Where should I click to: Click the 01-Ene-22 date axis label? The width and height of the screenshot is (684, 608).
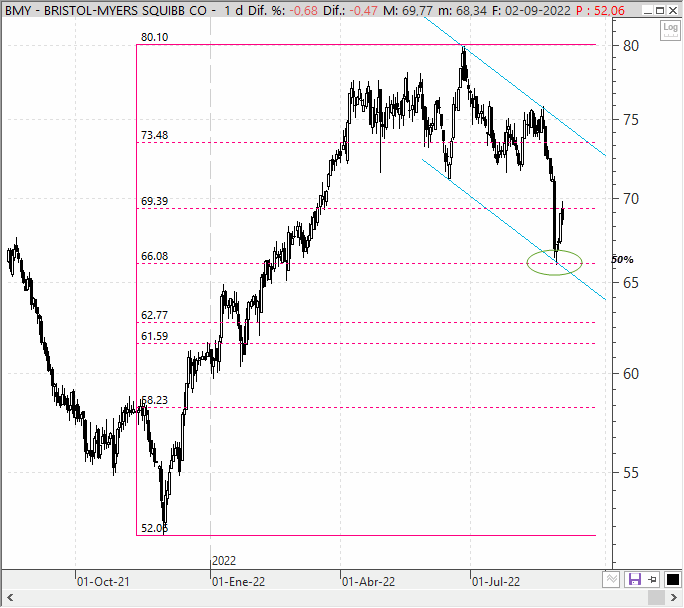pyautogui.click(x=238, y=582)
